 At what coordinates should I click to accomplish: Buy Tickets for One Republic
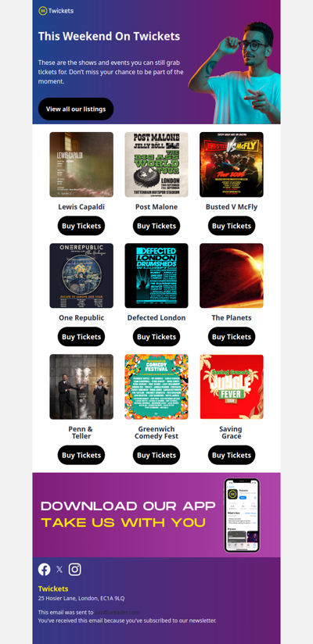click(81, 337)
